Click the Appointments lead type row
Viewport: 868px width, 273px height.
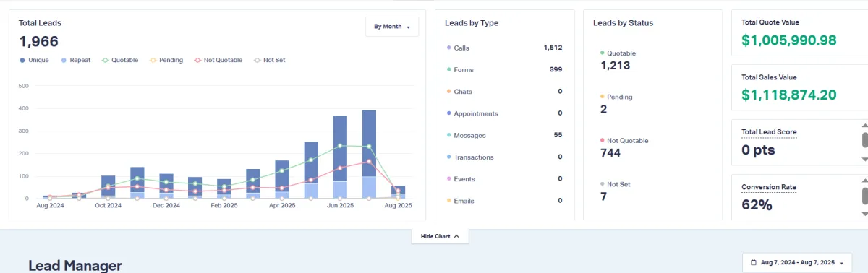coord(505,113)
